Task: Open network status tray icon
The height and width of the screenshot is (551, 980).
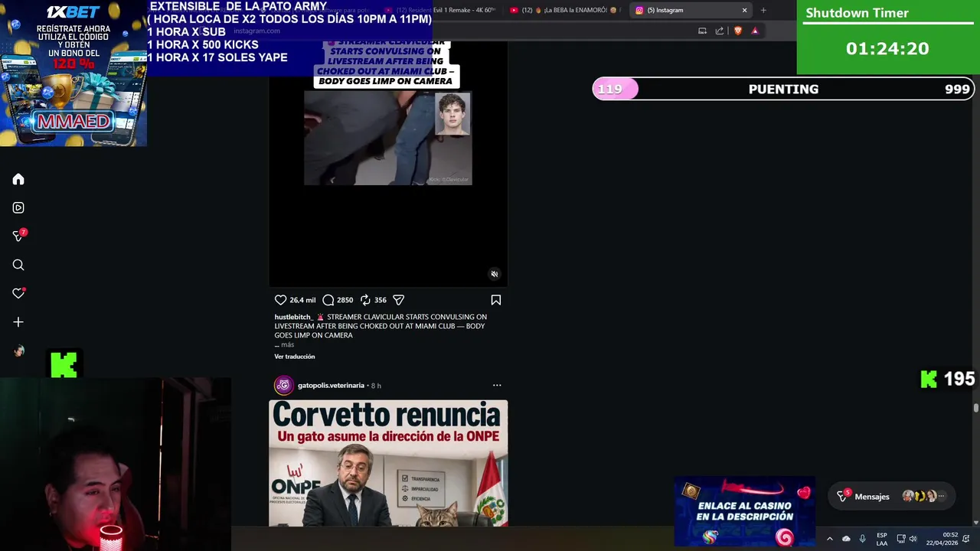Action: (901, 539)
